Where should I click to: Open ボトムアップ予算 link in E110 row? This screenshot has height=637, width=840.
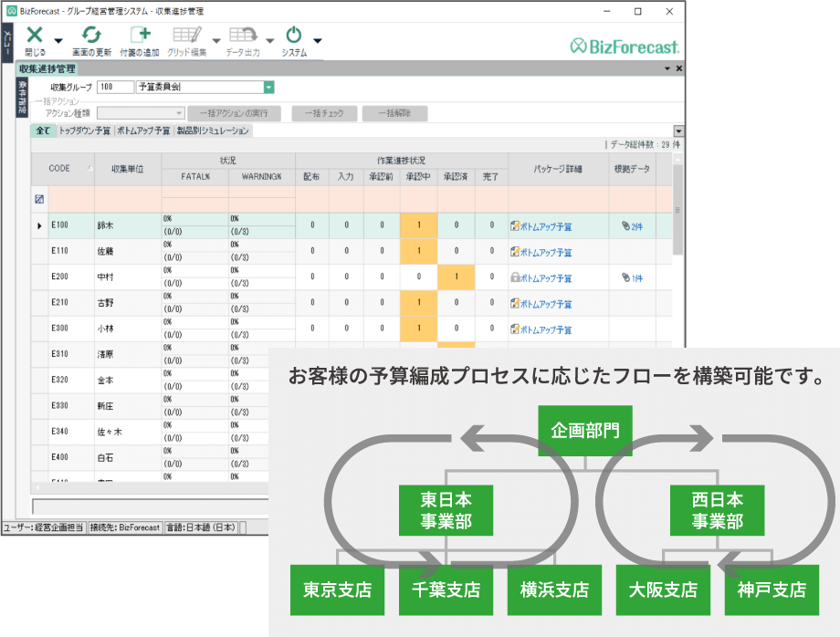[x=546, y=253]
